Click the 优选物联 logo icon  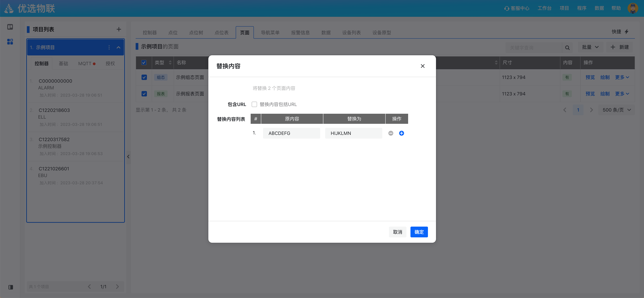[x=9, y=8]
